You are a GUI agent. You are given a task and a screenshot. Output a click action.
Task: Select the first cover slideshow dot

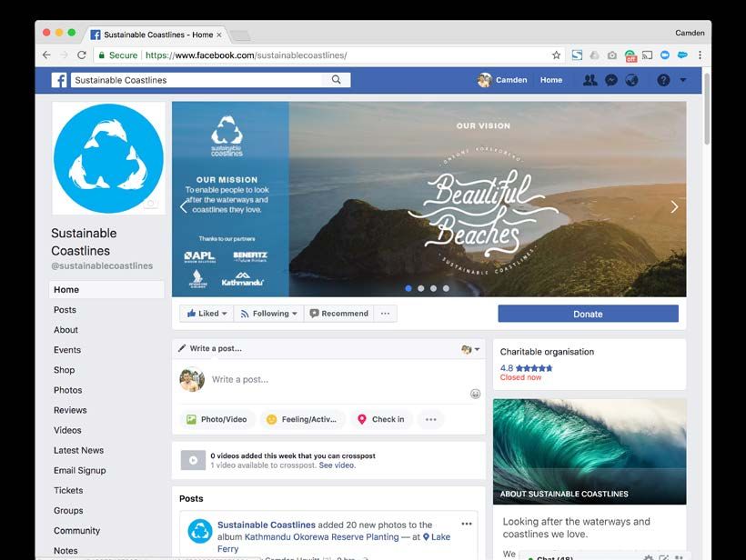(408, 288)
